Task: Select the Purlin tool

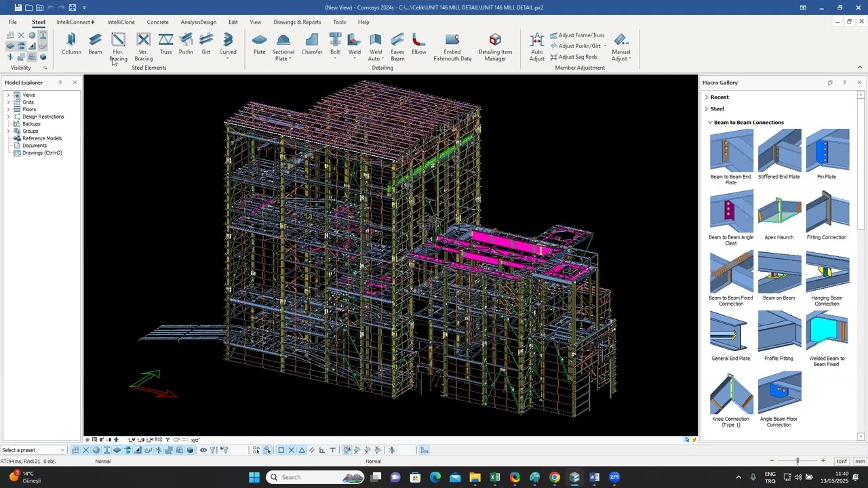Action: (x=186, y=45)
